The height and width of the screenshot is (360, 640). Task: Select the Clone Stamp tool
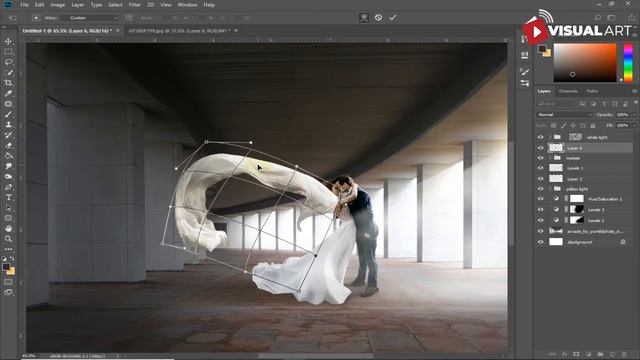(8, 124)
